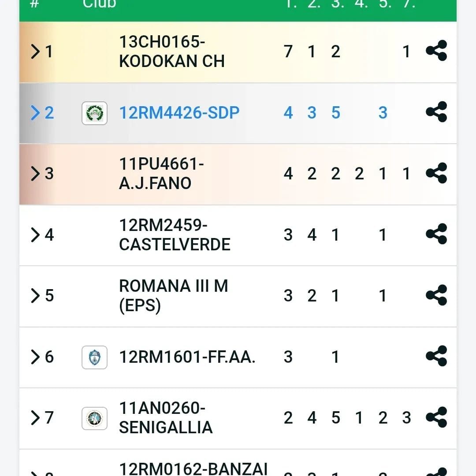Share the ROMANA III M (EPS) result
The height and width of the screenshot is (476, 476).
pos(436,295)
